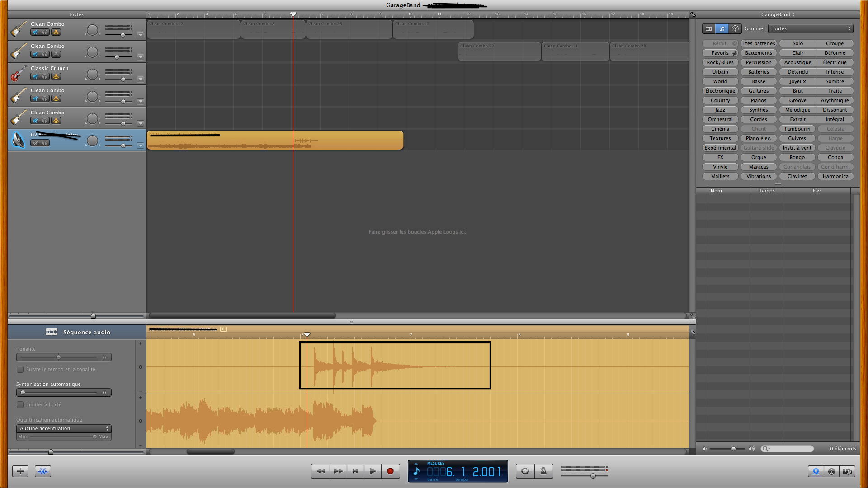Show the loop browser button
This screenshot has width=868, height=488.
(816, 471)
